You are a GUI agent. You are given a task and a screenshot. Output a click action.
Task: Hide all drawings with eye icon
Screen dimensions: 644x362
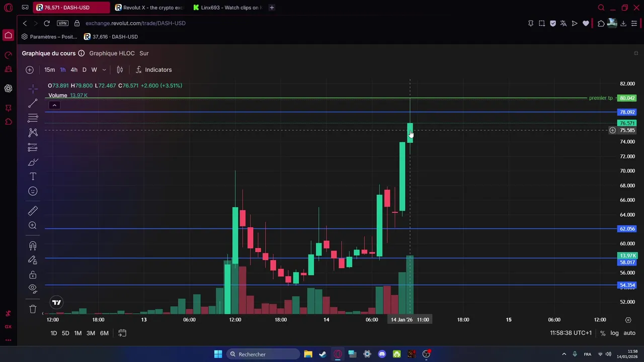(33, 289)
